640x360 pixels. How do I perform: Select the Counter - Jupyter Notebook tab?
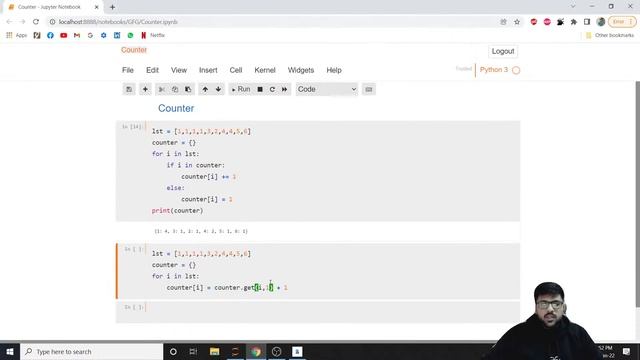(49, 7)
